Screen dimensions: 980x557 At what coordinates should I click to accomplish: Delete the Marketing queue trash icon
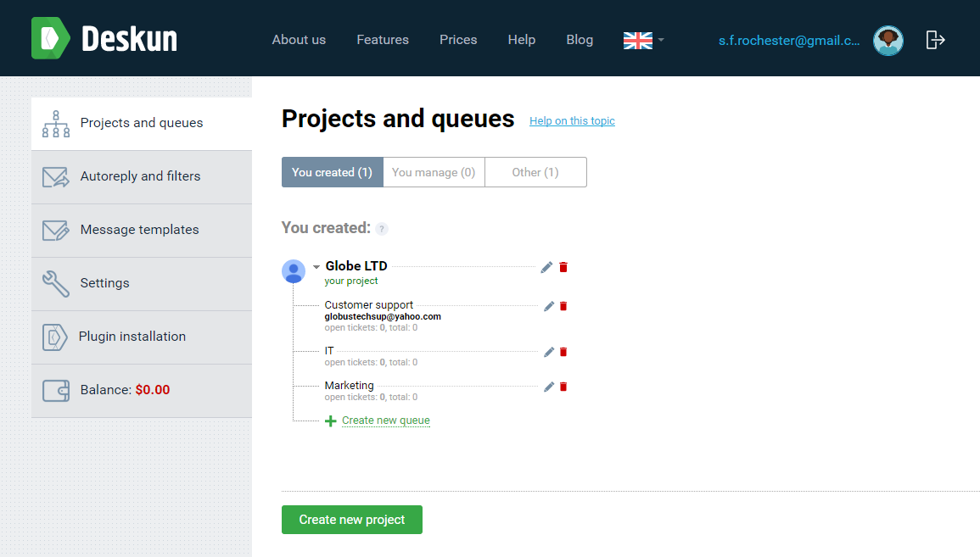pyautogui.click(x=563, y=387)
